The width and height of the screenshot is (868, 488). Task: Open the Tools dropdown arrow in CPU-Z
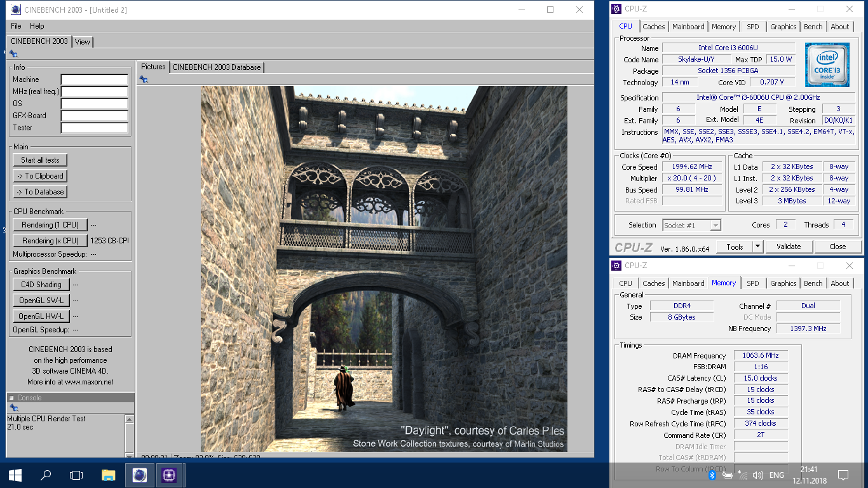pos(757,247)
